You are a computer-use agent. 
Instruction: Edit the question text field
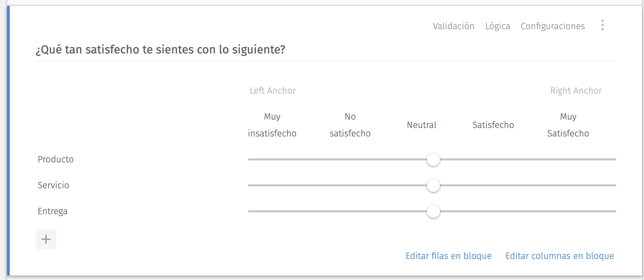pyautogui.click(x=160, y=49)
